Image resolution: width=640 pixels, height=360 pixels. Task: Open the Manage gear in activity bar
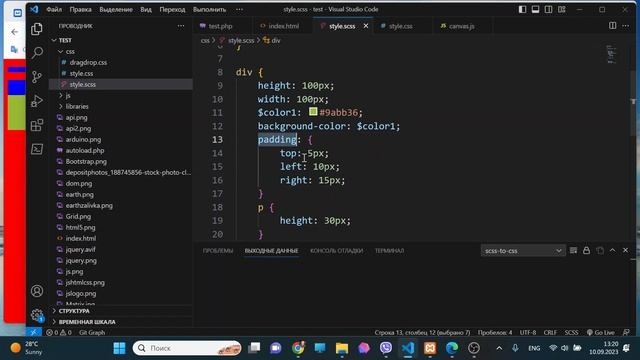(37, 315)
